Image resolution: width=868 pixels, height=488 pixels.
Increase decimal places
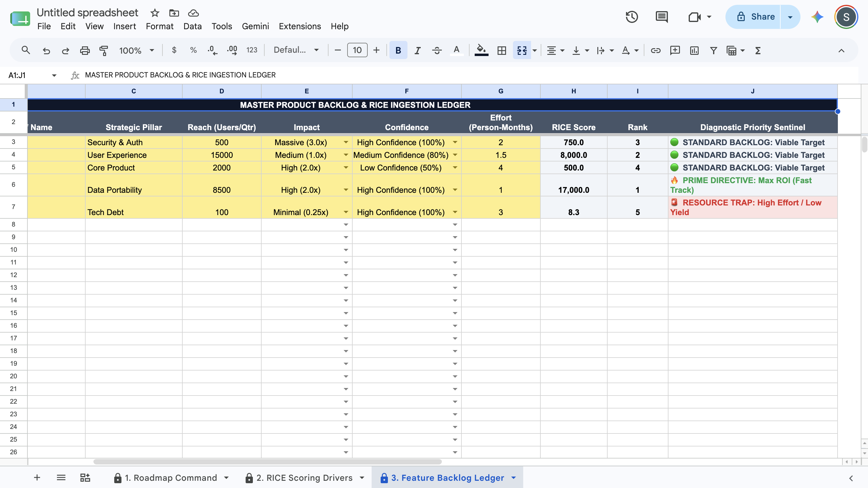tap(232, 51)
